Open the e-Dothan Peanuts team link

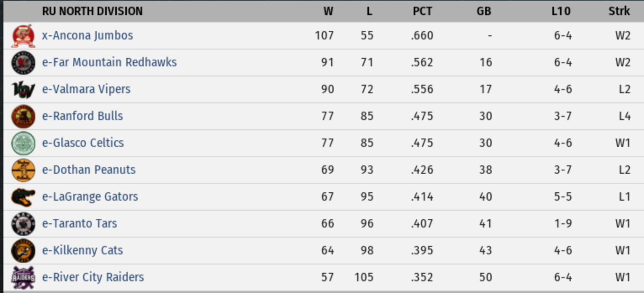(x=89, y=170)
